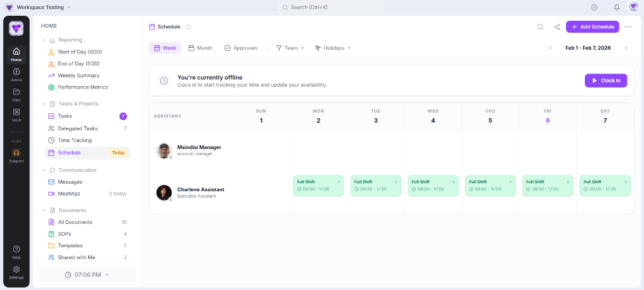
Task: Open Shared with Me
Action: click(x=87, y=257)
